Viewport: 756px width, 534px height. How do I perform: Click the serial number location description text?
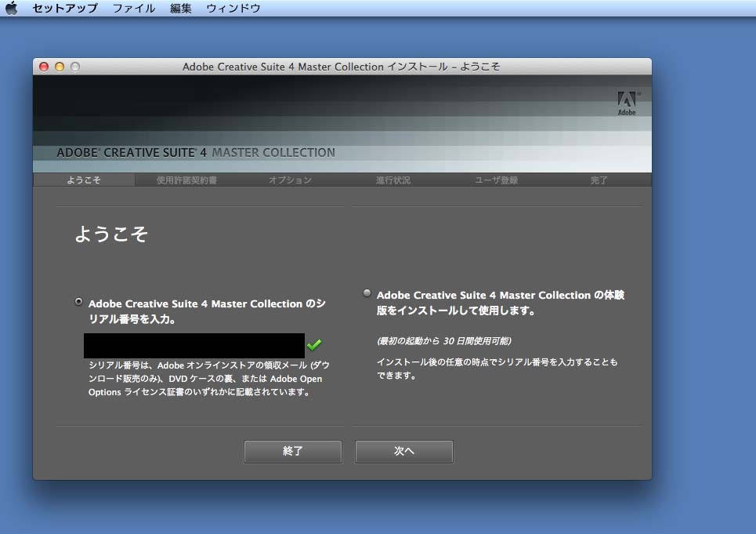click(208, 379)
